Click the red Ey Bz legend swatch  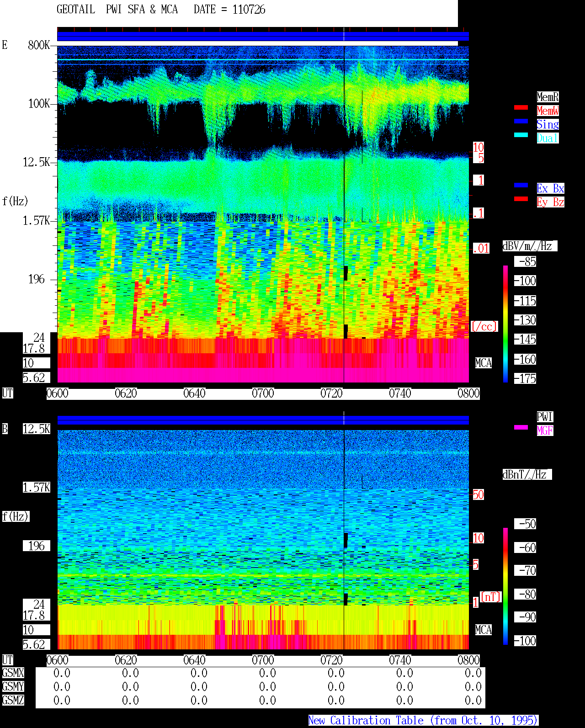(x=521, y=199)
